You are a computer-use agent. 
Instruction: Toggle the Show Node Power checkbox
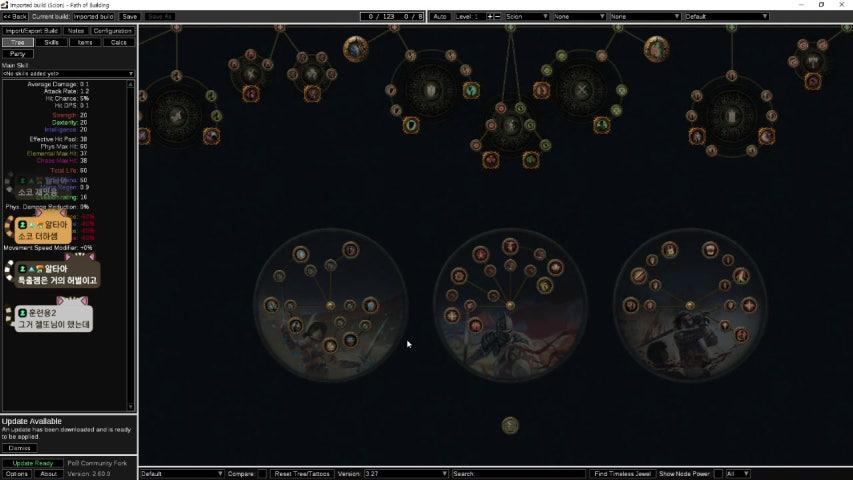point(717,473)
